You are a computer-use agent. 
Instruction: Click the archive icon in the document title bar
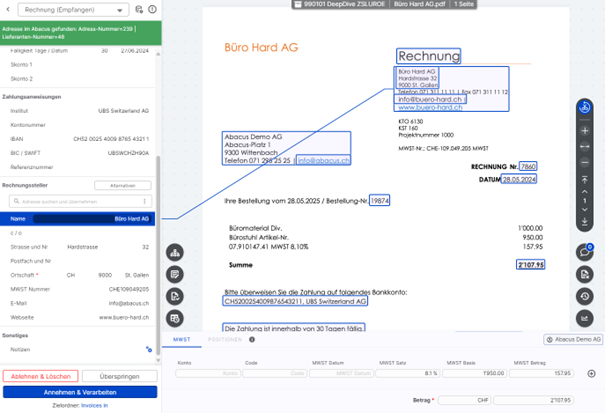(x=298, y=4)
